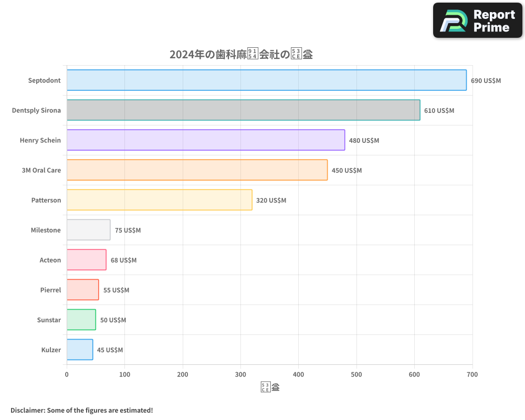Click the disclaimer text at the bottom
525x420 pixels.
point(81,410)
